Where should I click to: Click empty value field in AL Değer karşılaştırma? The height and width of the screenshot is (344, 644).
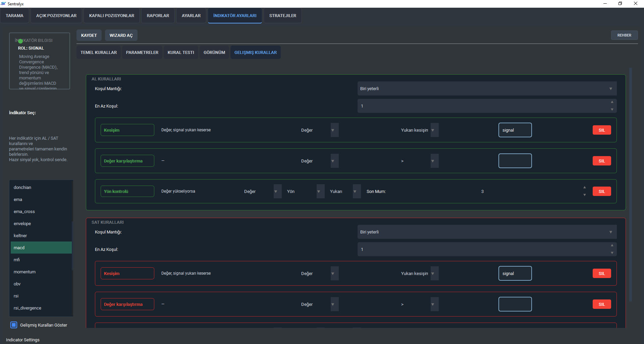pos(515,161)
